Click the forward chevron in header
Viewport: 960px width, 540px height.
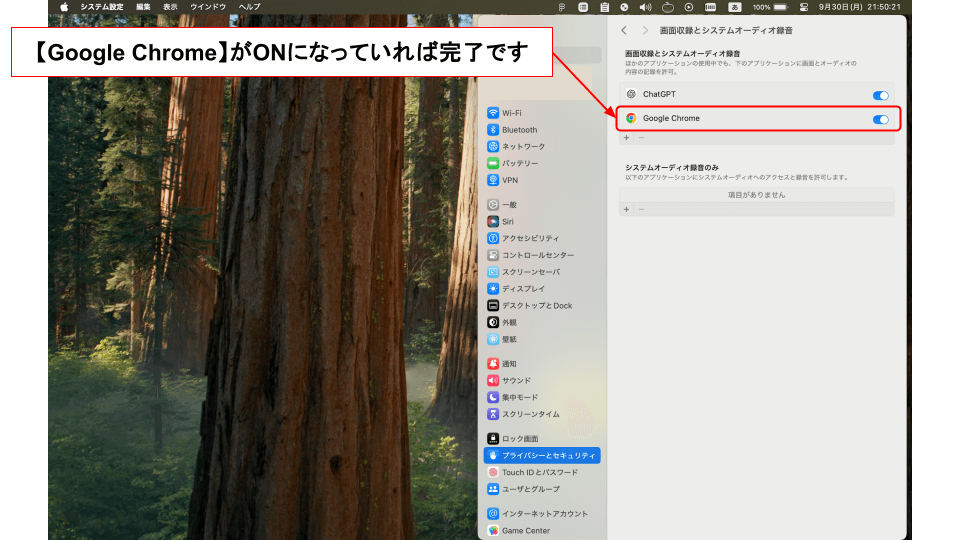645,31
